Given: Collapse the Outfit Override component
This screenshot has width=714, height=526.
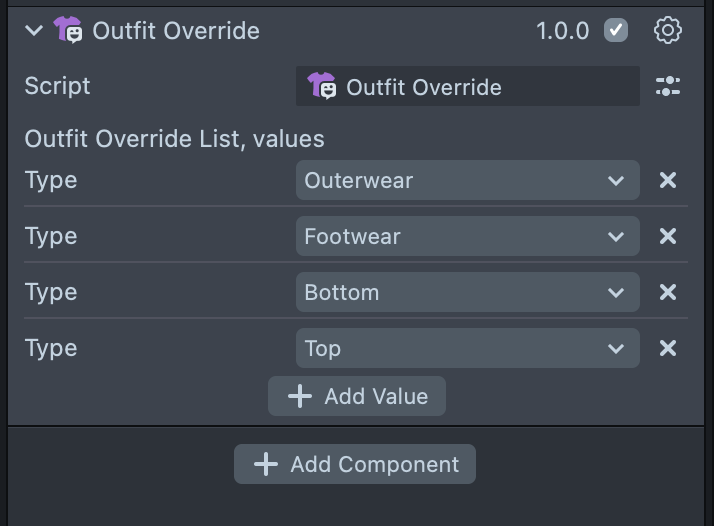Looking at the screenshot, I should coord(34,30).
